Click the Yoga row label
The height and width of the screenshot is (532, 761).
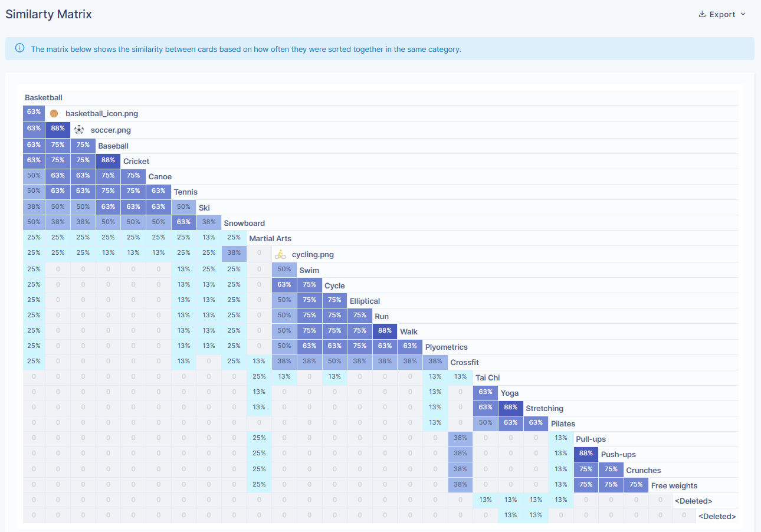pos(509,393)
